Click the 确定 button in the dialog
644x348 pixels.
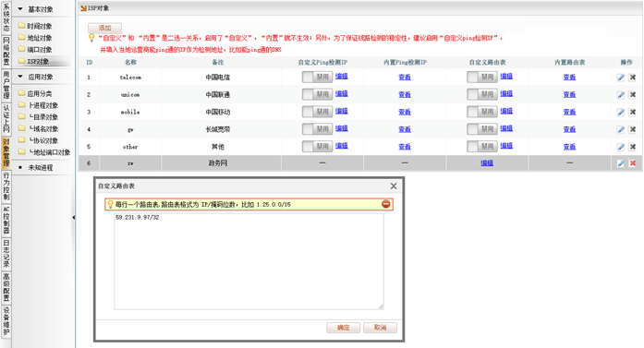pos(344,328)
